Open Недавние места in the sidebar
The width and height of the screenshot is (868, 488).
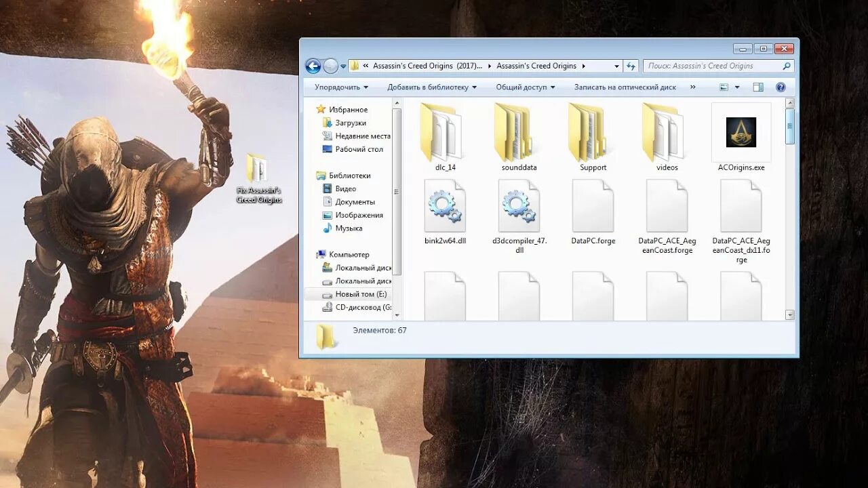click(x=357, y=136)
